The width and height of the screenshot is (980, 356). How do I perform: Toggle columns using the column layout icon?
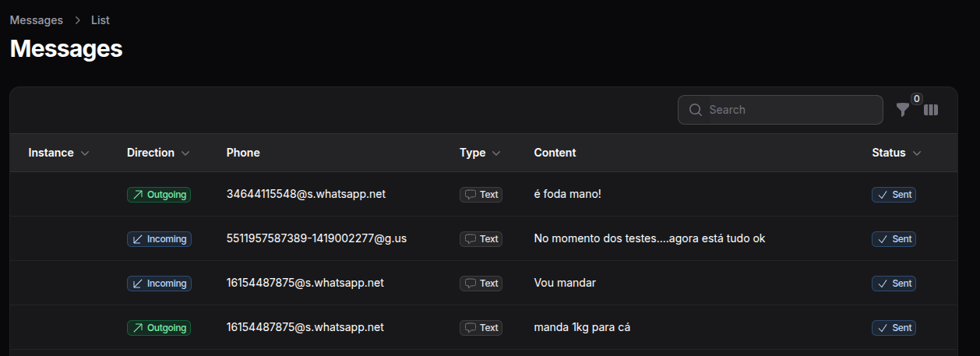coord(931,110)
